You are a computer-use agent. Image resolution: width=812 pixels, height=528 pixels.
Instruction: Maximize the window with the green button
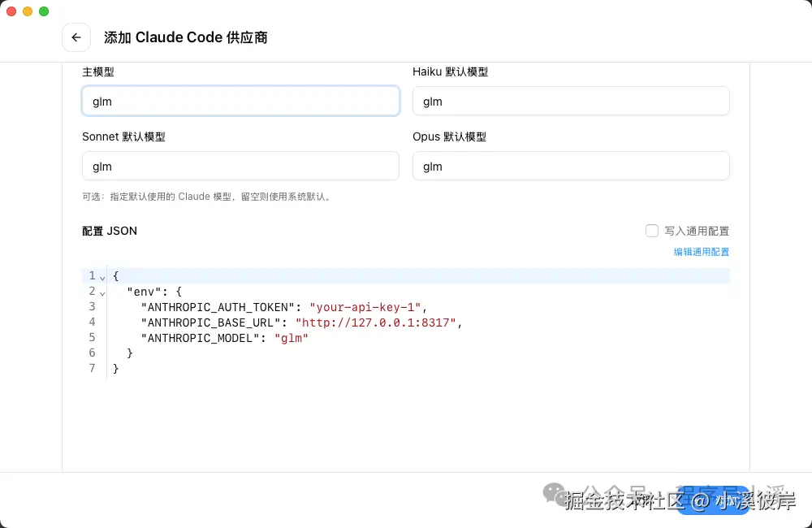pos(44,11)
